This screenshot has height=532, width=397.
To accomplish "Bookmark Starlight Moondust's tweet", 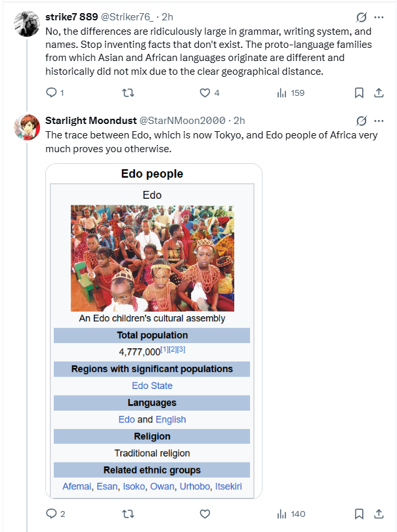I will click(359, 514).
